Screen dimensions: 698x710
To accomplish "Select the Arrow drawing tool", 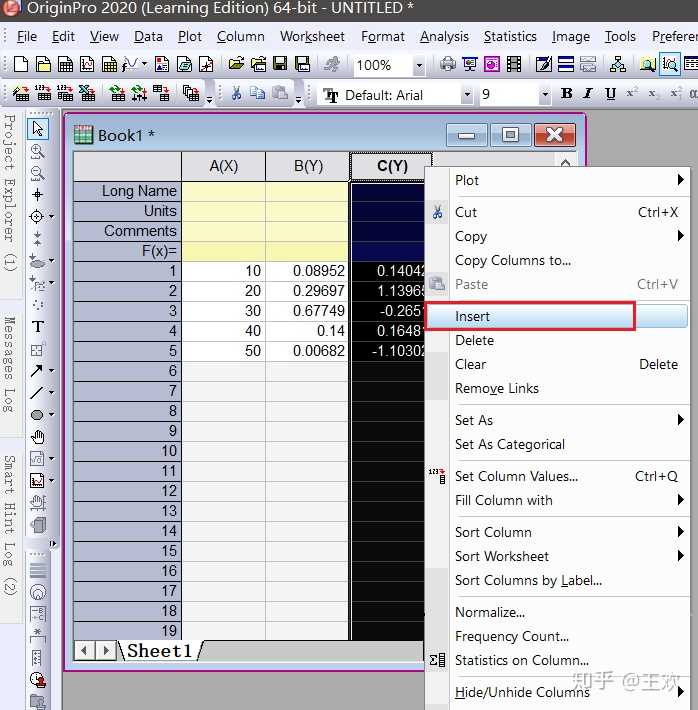I will [x=37, y=371].
